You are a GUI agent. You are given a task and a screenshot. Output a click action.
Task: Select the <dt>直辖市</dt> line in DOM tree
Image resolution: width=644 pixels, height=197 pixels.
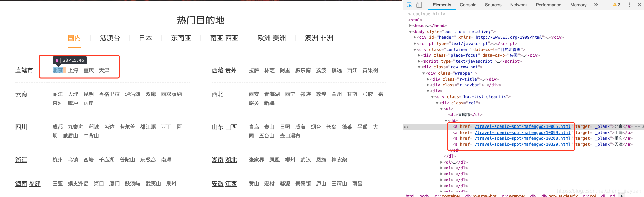click(x=465, y=115)
